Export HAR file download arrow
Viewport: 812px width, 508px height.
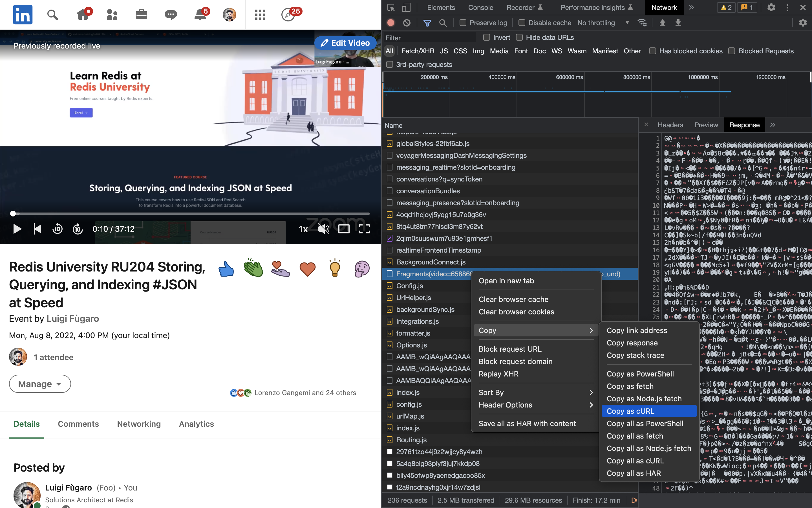(x=678, y=23)
